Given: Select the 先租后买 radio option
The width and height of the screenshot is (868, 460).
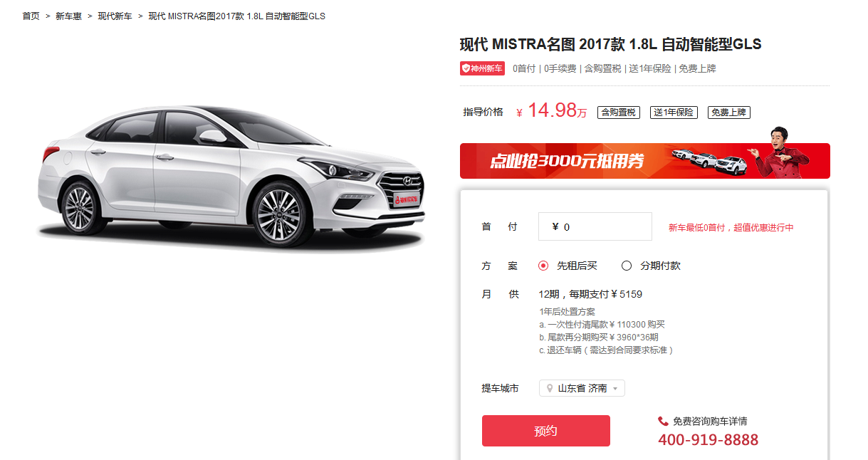Looking at the screenshot, I should tap(543, 266).
